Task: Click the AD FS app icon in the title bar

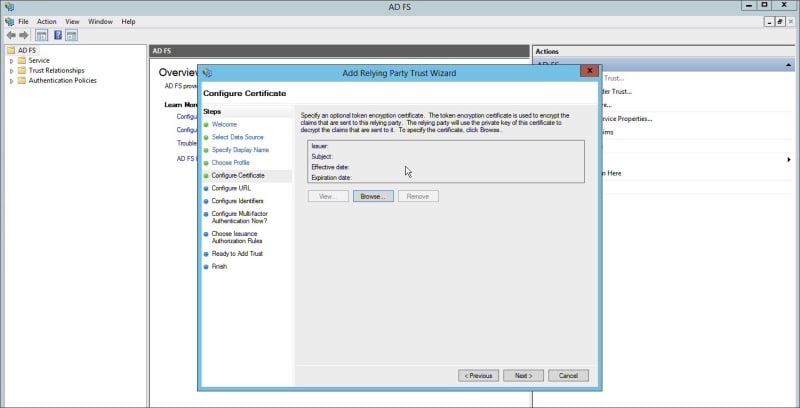Action: (9, 7)
